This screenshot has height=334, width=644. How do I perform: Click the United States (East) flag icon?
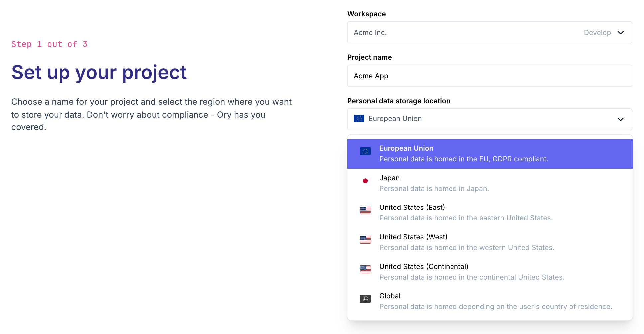(x=365, y=210)
